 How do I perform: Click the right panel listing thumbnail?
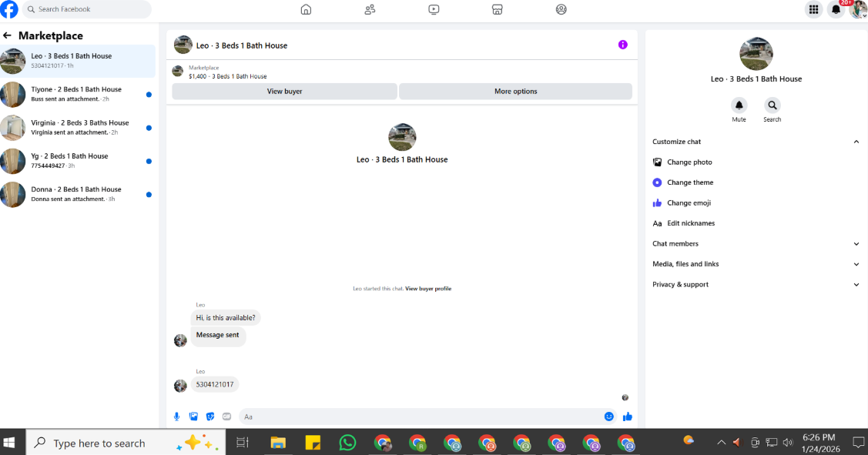coord(756,54)
